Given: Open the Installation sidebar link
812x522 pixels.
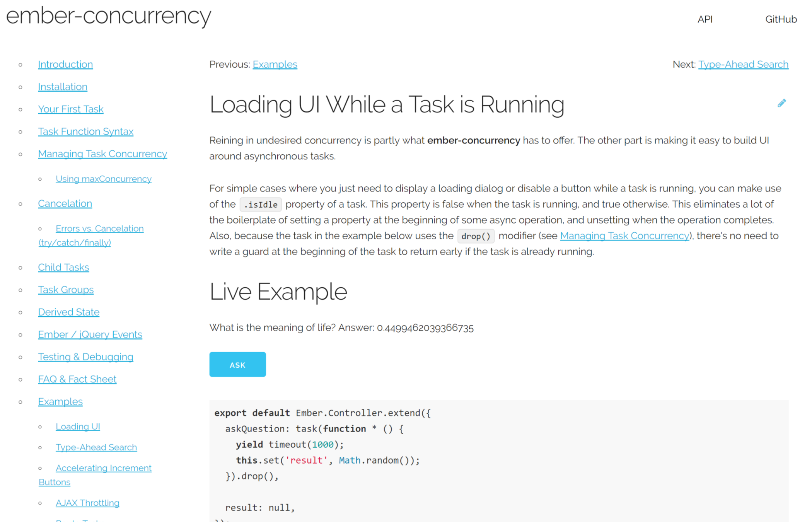Looking at the screenshot, I should tap(63, 87).
